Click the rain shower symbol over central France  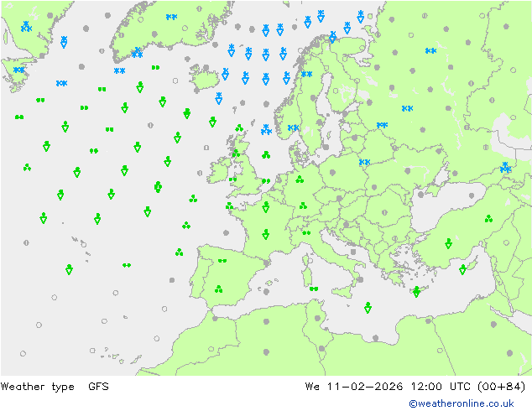[x=266, y=234]
